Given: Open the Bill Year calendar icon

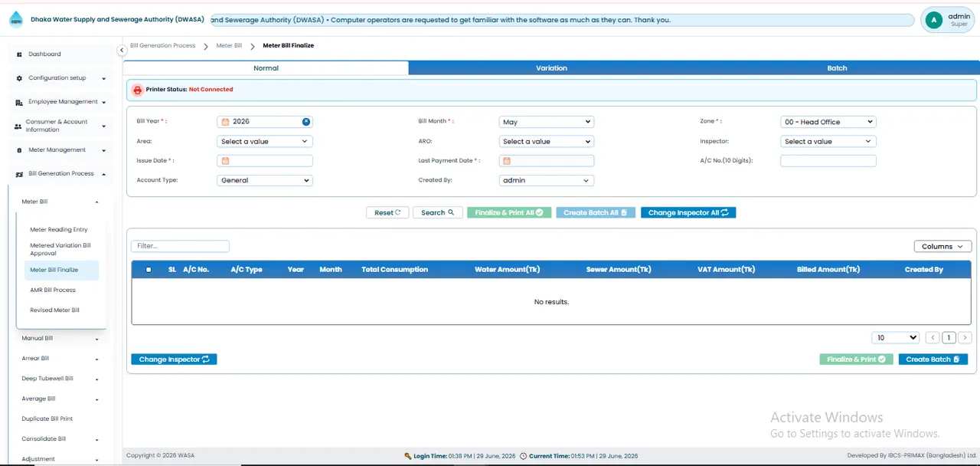Looking at the screenshot, I should (x=225, y=122).
